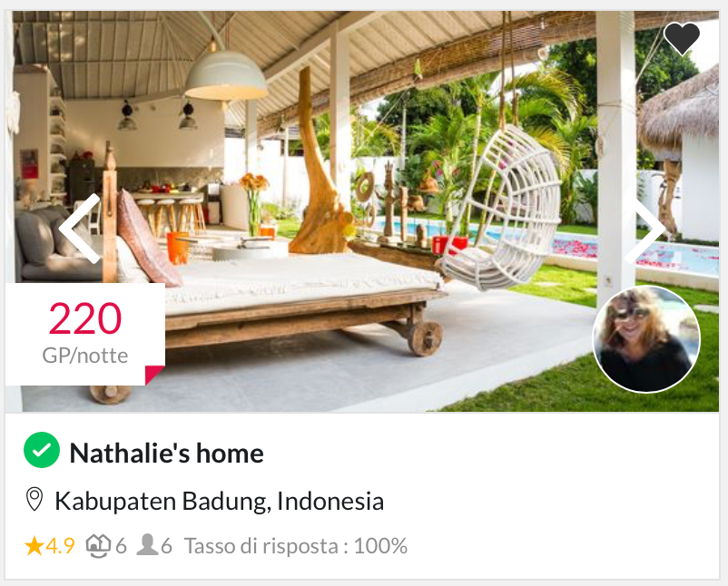Click the GP/notte label

pyautogui.click(x=85, y=356)
